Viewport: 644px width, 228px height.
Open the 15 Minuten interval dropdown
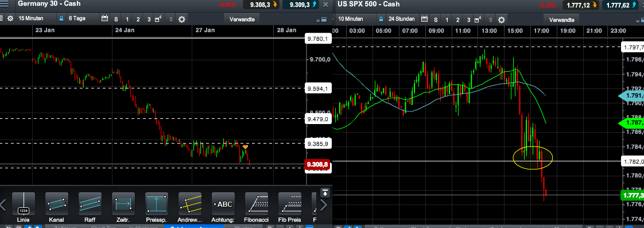click(36, 19)
